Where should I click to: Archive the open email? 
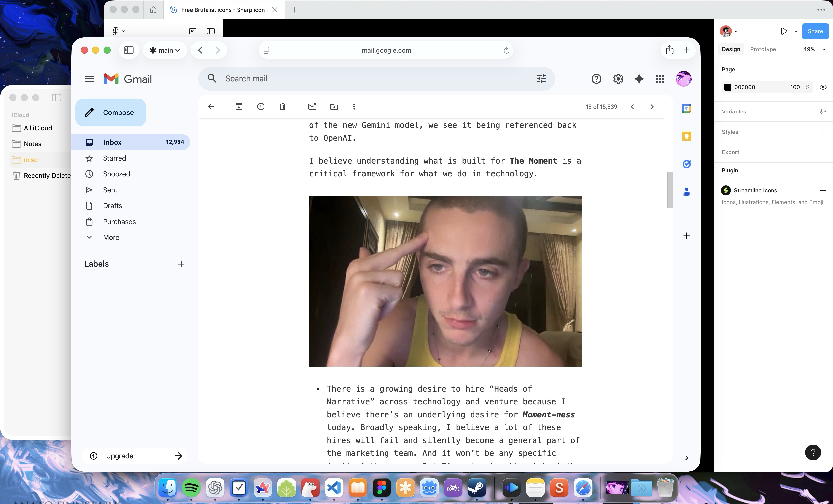pos(239,107)
